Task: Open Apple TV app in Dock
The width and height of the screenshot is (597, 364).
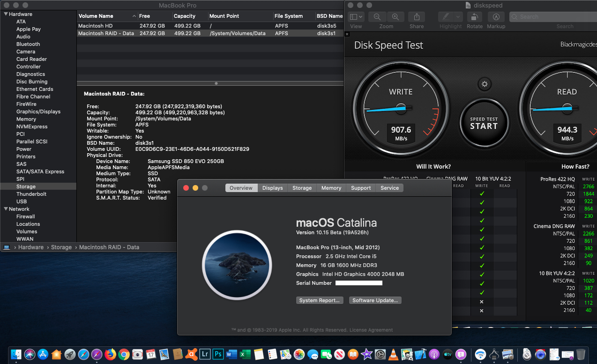Action: click(448, 354)
